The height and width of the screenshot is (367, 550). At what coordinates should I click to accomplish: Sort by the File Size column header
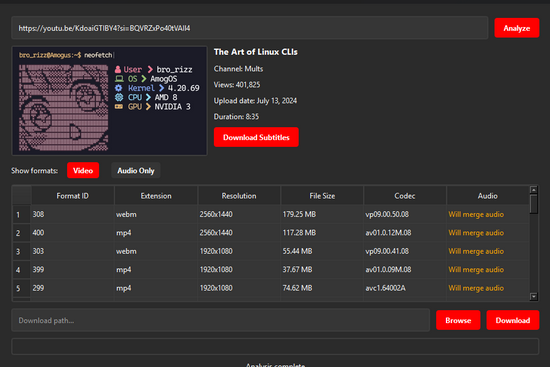[322, 196]
